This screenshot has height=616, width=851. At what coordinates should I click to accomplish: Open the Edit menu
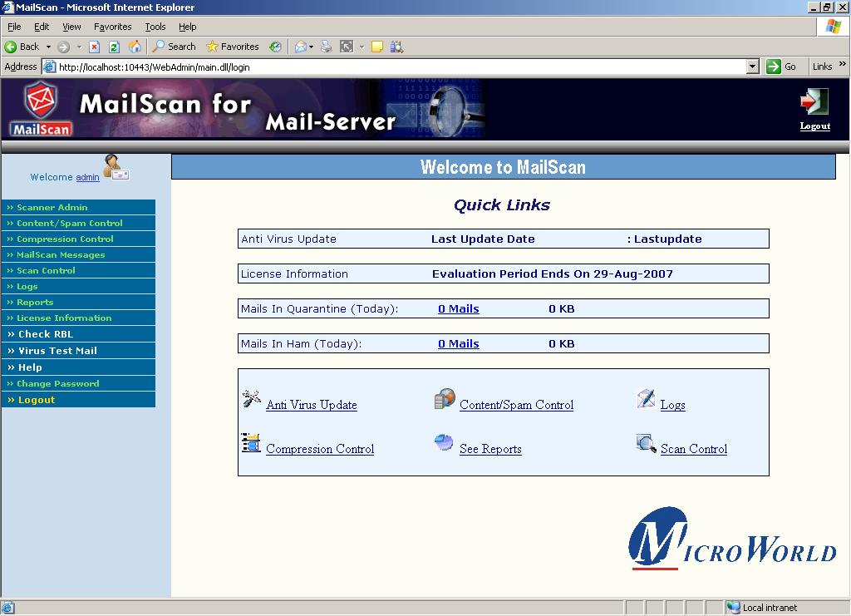tap(42, 27)
